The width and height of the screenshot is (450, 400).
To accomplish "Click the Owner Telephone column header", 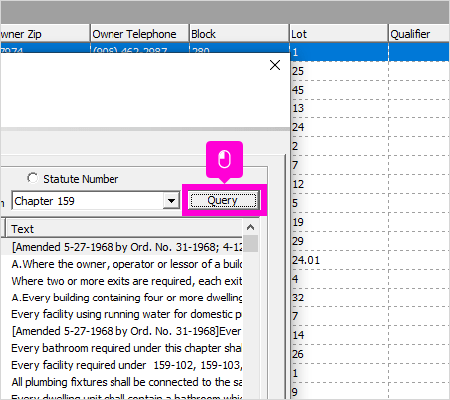I will (140, 34).
